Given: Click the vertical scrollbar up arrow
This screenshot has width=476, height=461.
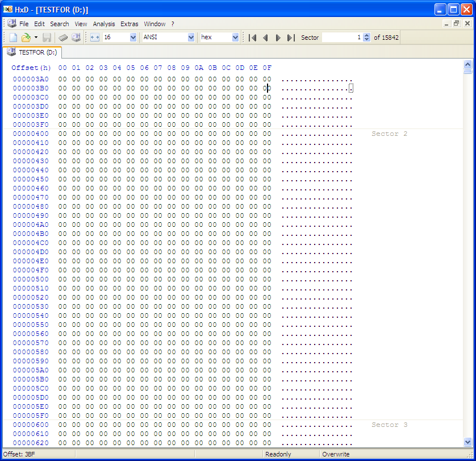Looking at the screenshot, I should click(x=468, y=64).
